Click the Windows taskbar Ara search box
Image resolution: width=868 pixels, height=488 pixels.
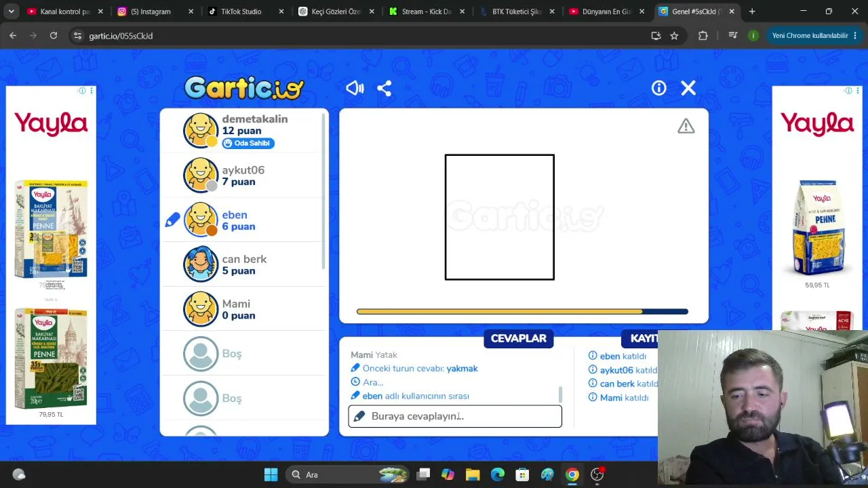(346, 474)
